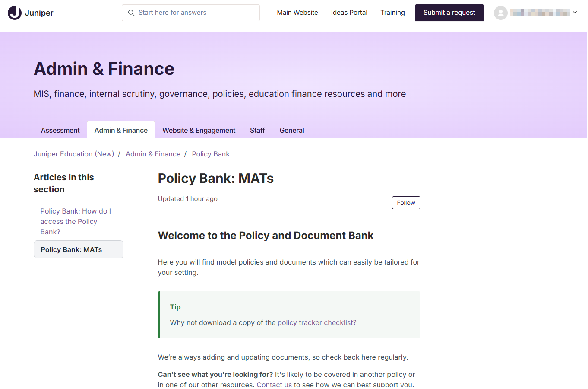
Task: Expand the user profile dropdown chevron
Action: coord(575,13)
